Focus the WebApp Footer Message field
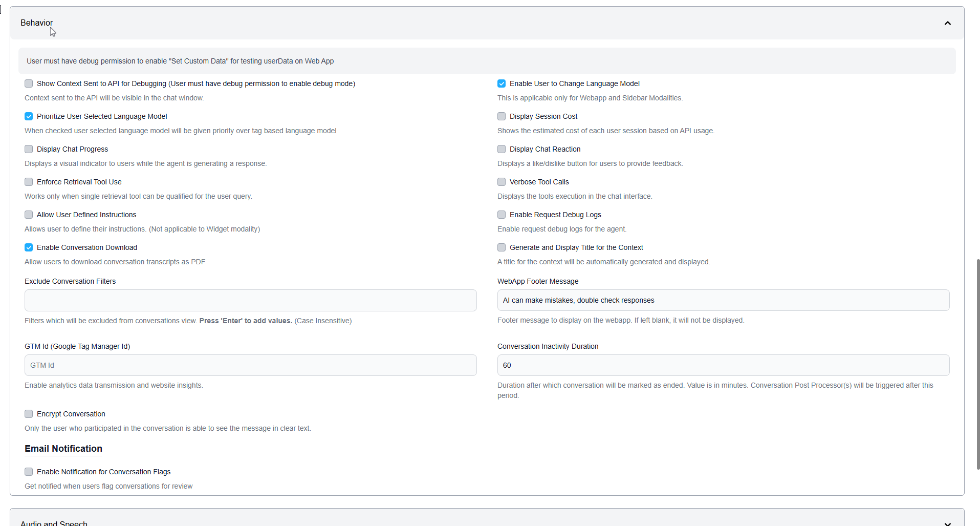 point(723,300)
